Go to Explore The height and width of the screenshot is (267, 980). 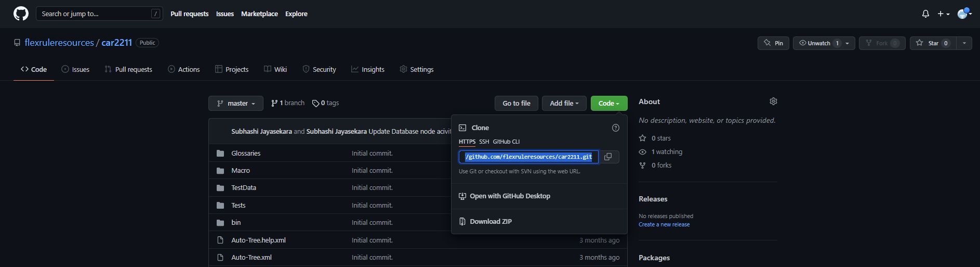[296, 14]
